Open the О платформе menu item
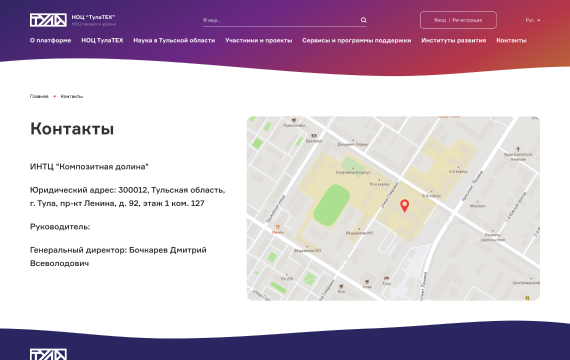Viewport: 570px width, 360px height. point(51,40)
